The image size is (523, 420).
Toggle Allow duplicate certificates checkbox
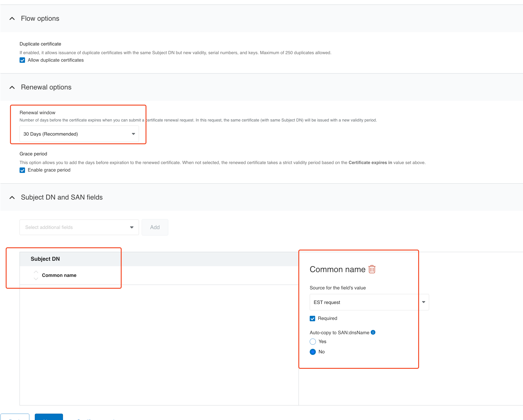tap(22, 60)
